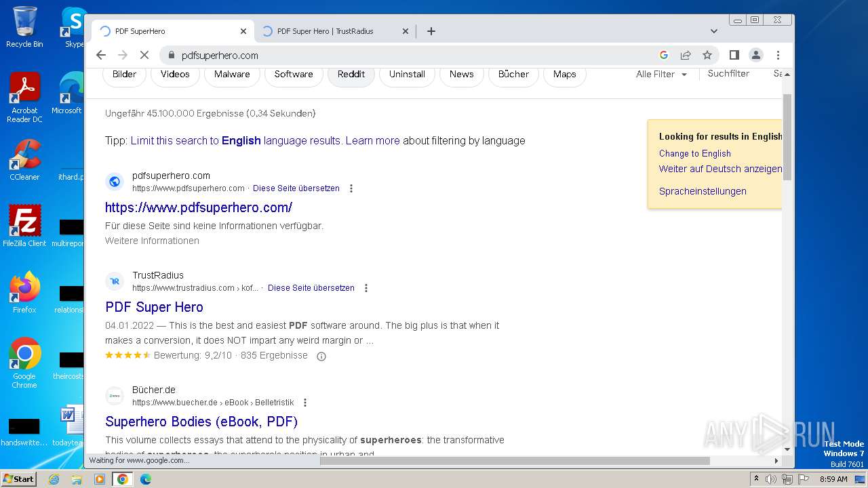
Task: Select the Software filter chip
Action: coord(294,74)
